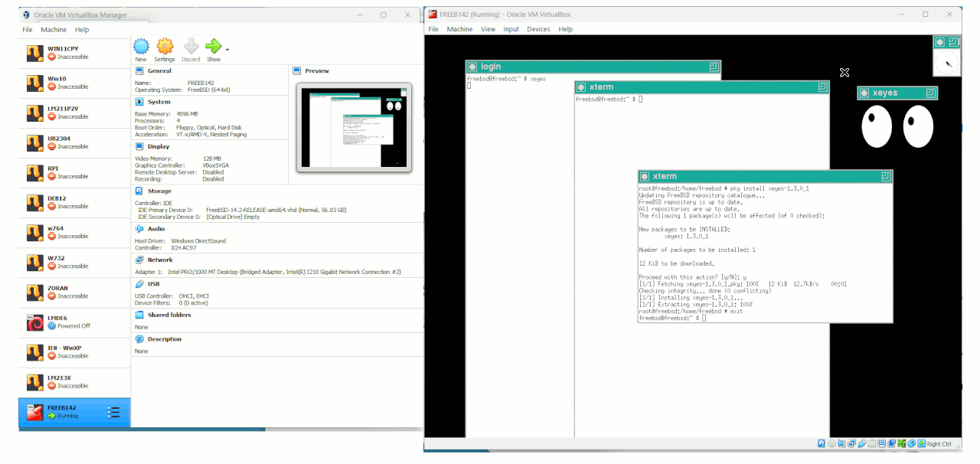Open Input menu in VM window
This screenshot has width=980, height=464.
click(511, 29)
